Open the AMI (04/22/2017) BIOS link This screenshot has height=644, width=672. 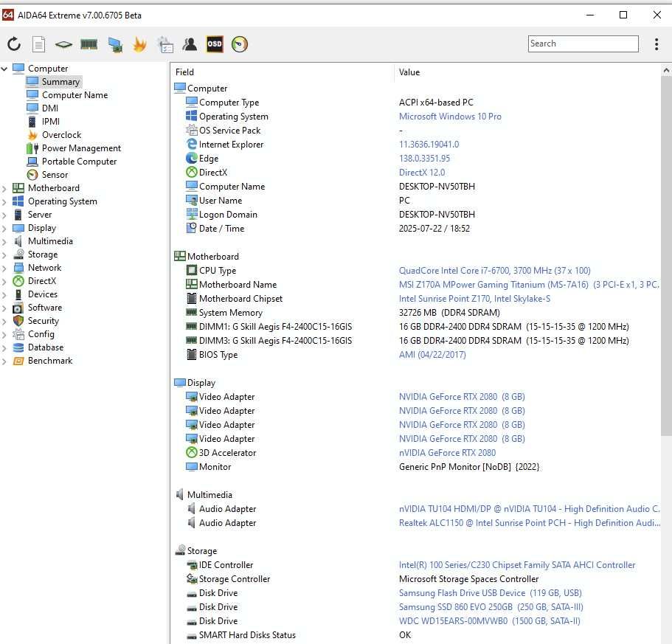[432, 354]
